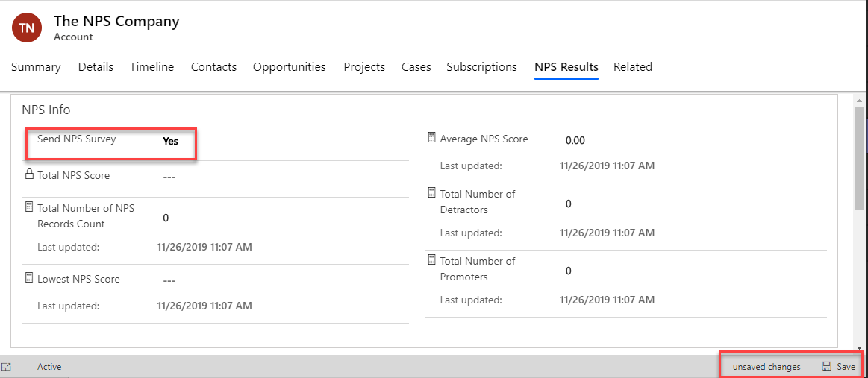Open the form pop-out icon in status bar
This screenshot has height=378, width=868.
point(7,366)
